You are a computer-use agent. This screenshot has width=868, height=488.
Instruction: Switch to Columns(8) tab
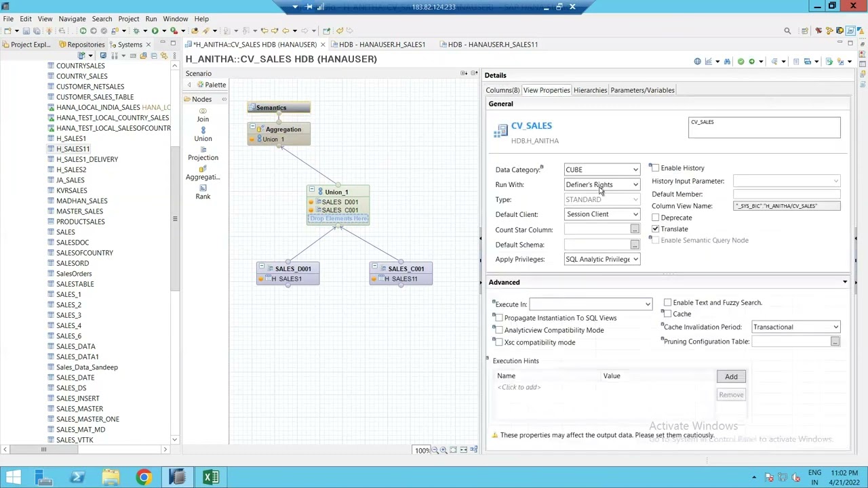coord(502,90)
